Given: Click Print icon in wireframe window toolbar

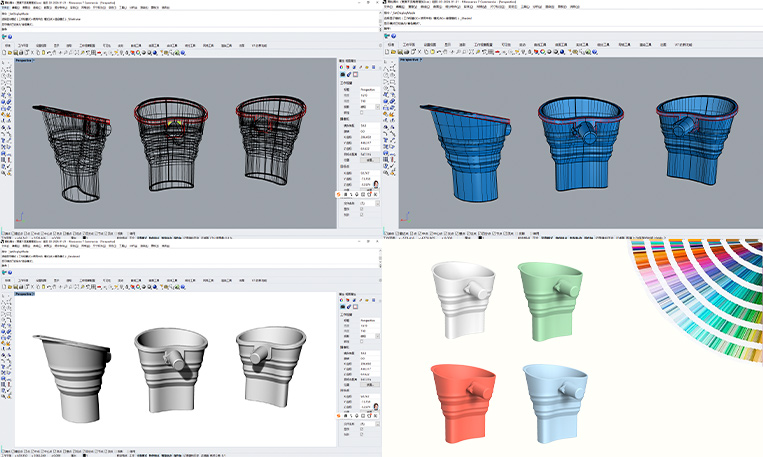Looking at the screenshot, I should click(x=21, y=53).
